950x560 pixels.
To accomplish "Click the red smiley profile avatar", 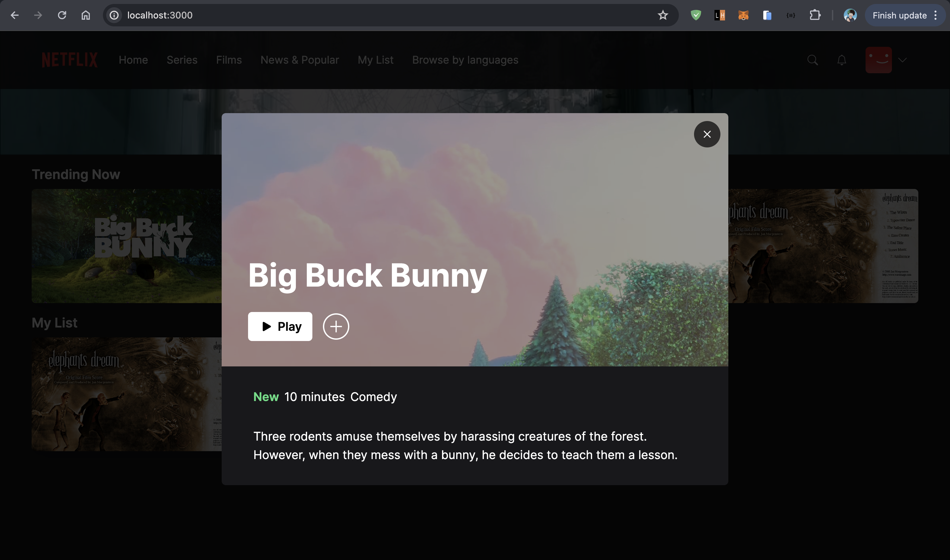I will tap(878, 60).
